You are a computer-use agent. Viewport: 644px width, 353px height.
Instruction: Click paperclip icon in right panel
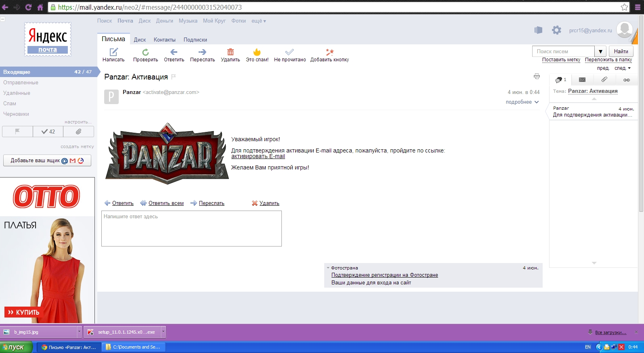604,79
